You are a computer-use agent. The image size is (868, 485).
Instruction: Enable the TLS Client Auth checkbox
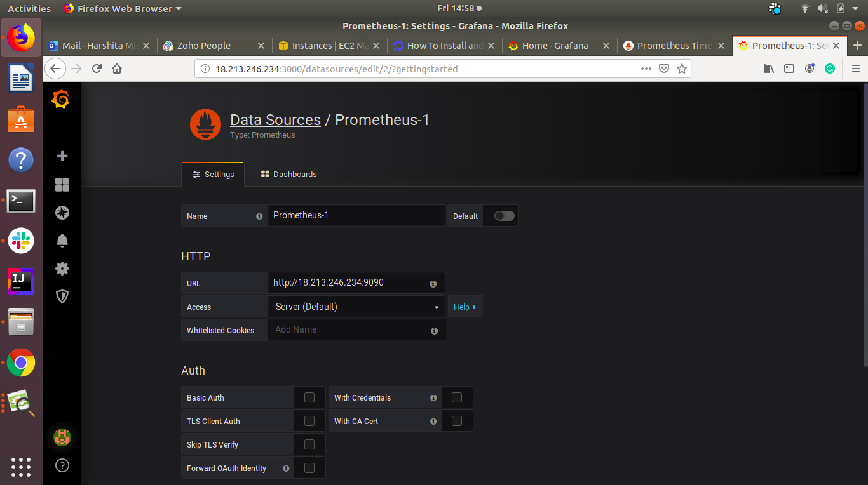[x=309, y=421]
